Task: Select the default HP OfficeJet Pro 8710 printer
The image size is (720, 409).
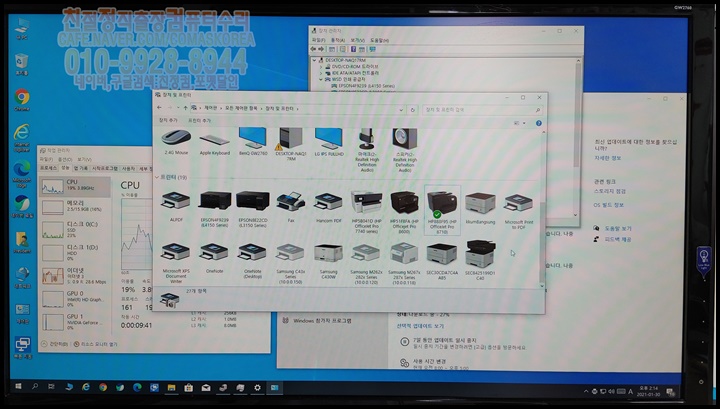Action: coord(442,211)
